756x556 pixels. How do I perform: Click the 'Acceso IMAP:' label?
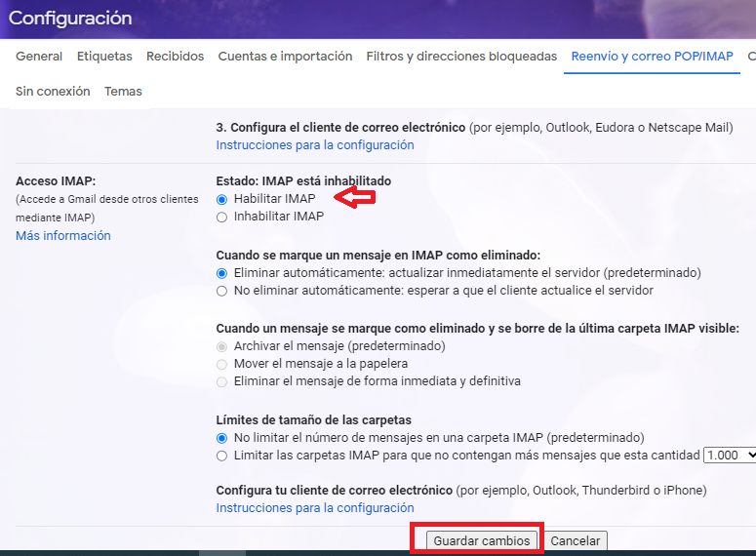coord(56,180)
